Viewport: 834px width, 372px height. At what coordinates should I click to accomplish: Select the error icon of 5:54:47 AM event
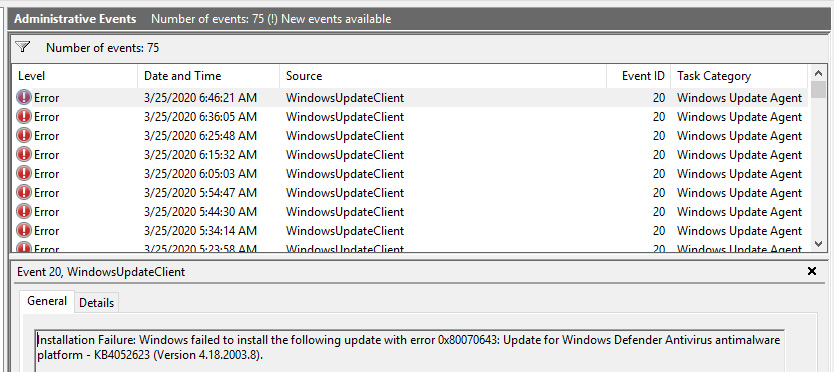click(24, 193)
